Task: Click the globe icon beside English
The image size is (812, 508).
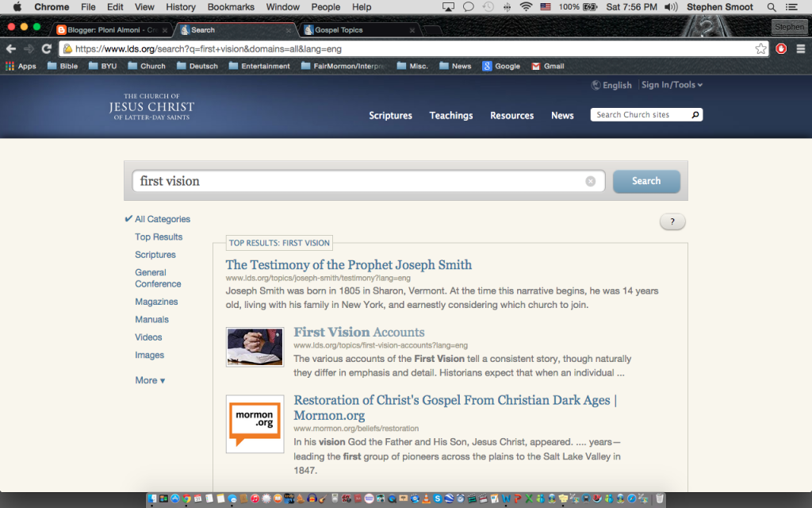Action: 596,85
